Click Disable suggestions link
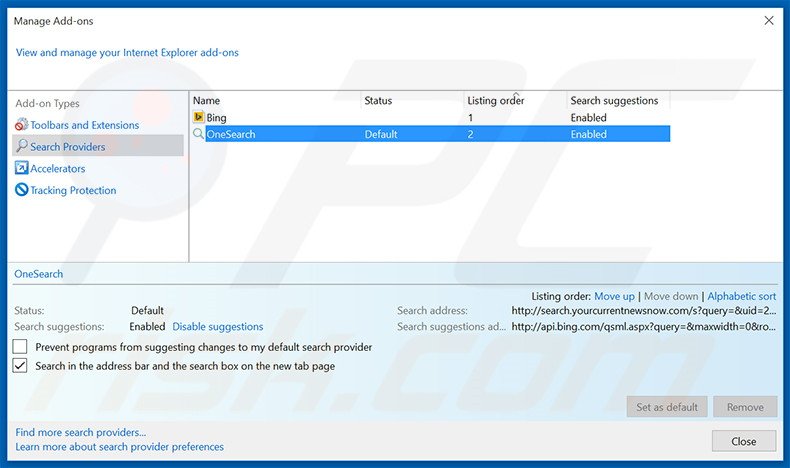This screenshot has width=790, height=468. 218,326
